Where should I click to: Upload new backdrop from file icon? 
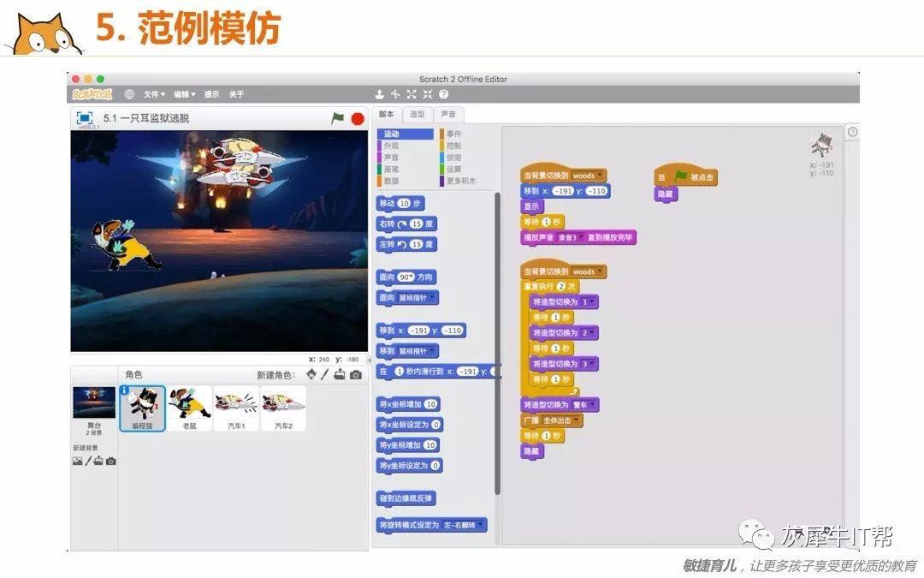[x=98, y=462]
